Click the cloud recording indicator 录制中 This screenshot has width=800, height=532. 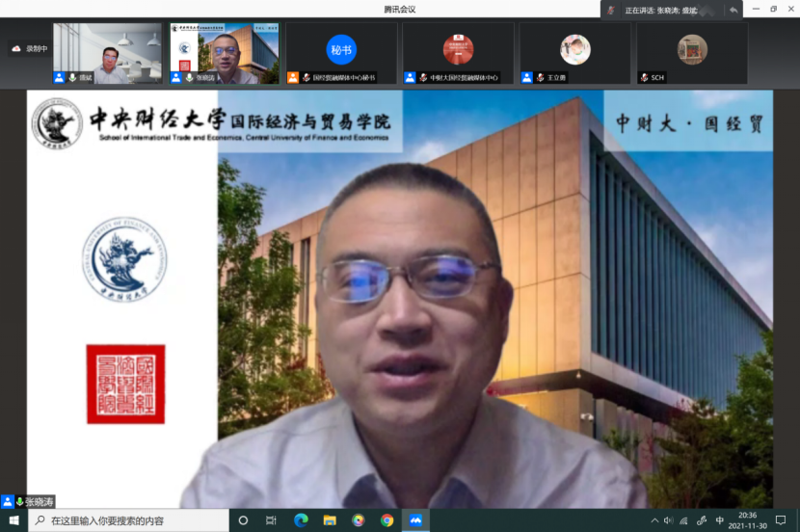(30, 48)
